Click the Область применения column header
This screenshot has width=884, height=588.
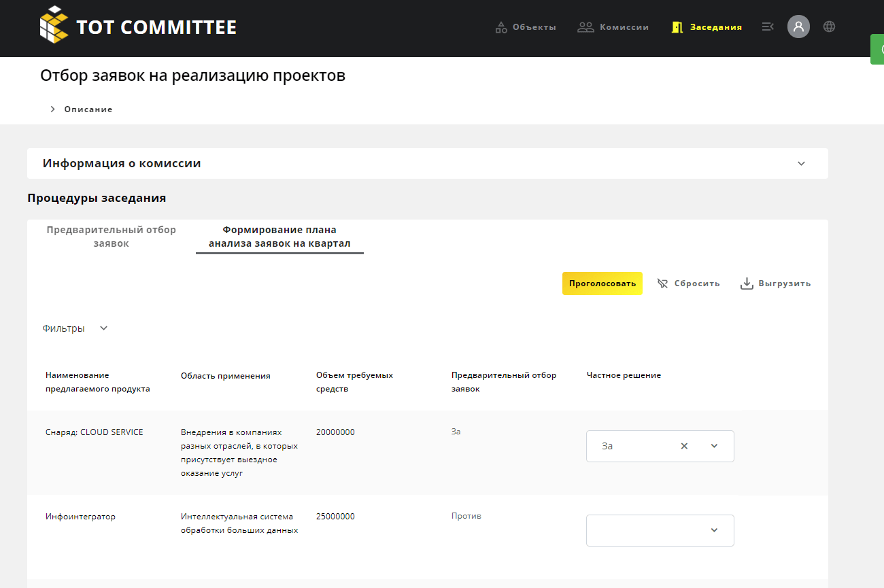pyautogui.click(x=226, y=376)
